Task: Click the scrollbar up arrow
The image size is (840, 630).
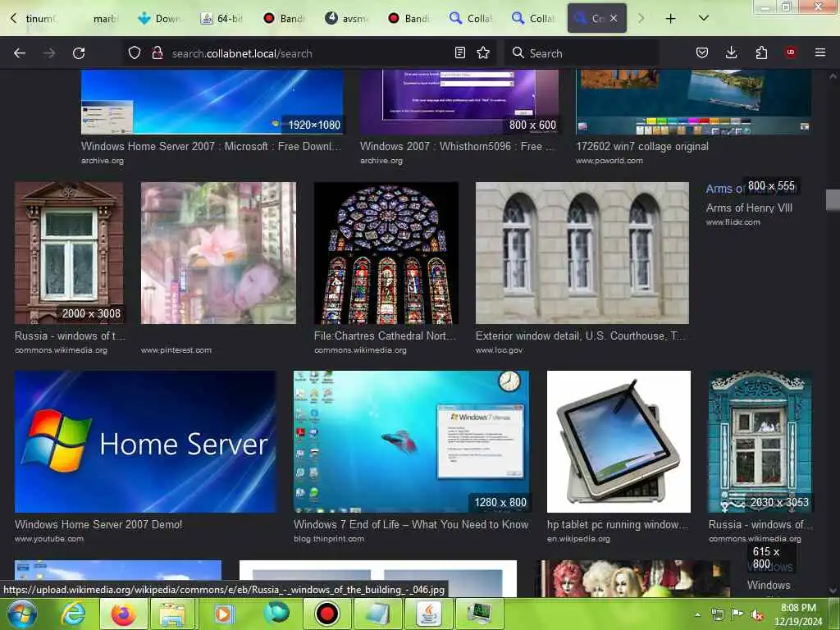Action: click(833, 76)
